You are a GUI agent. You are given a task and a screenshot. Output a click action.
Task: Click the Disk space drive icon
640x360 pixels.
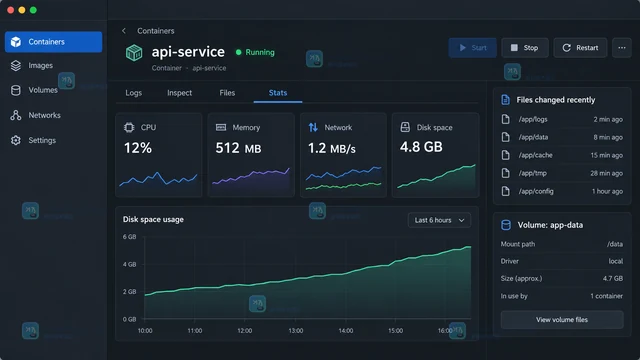[405, 127]
